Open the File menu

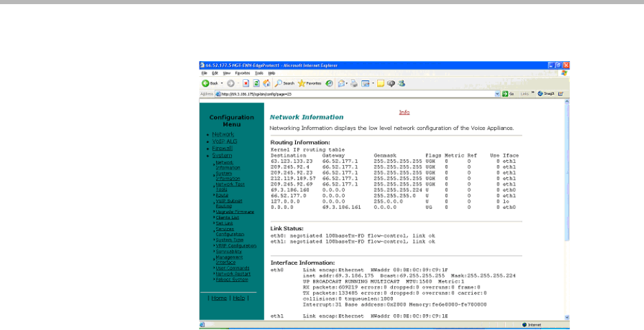tap(204, 72)
